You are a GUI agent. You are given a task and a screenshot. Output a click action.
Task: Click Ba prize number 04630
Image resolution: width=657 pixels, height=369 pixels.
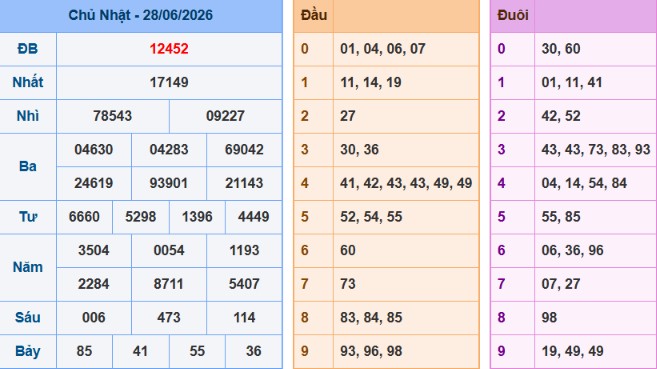click(93, 150)
